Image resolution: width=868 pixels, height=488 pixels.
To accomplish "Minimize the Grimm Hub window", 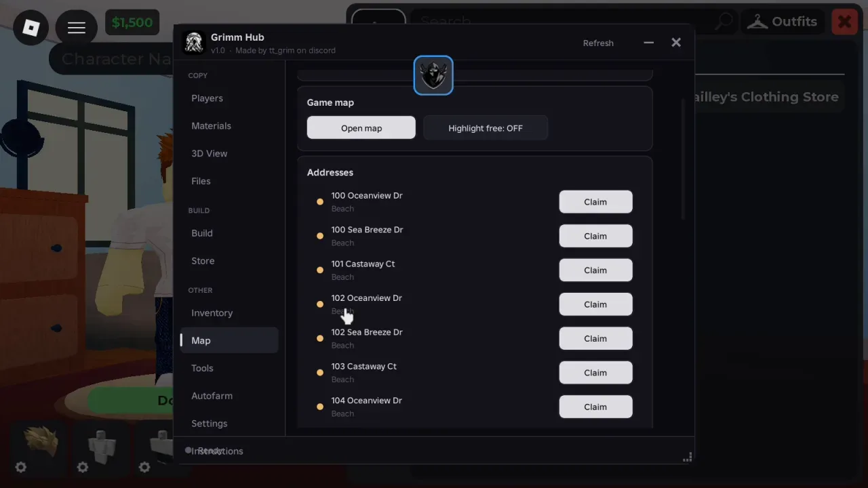I will coord(649,43).
